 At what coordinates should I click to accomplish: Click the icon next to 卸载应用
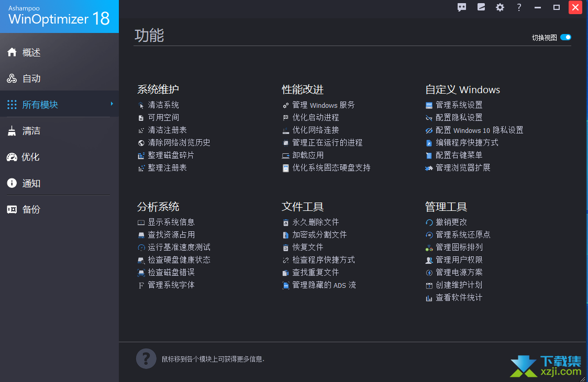point(286,155)
